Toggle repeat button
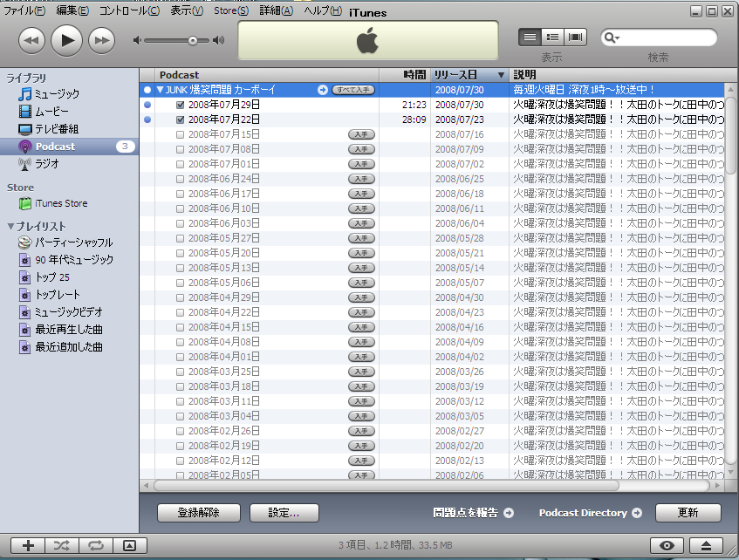Image resolution: width=739 pixels, height=560 pixels. (x=96, y=546)
